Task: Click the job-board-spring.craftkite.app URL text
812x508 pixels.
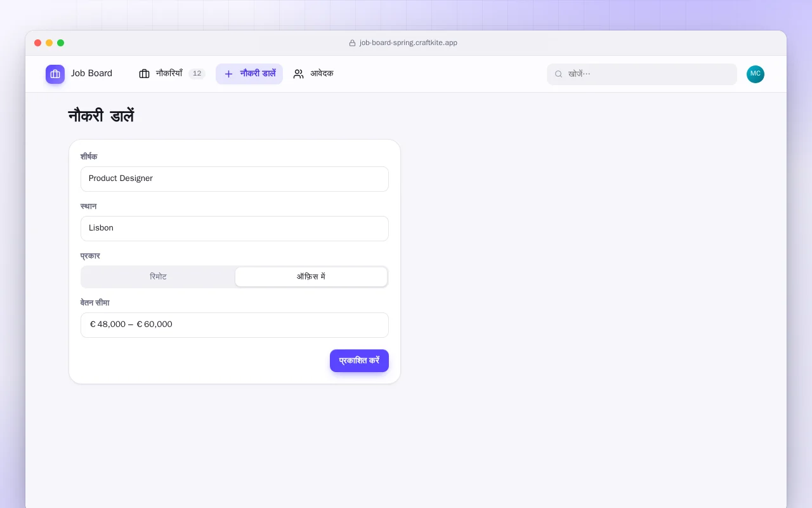Action: pos(409,43)
